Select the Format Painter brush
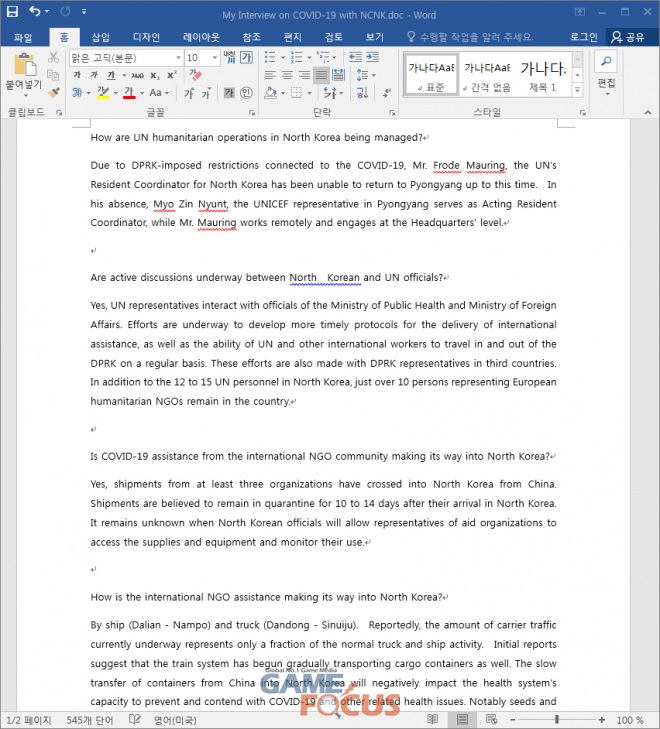The image size is (660, 729). (x=53, y=92)
